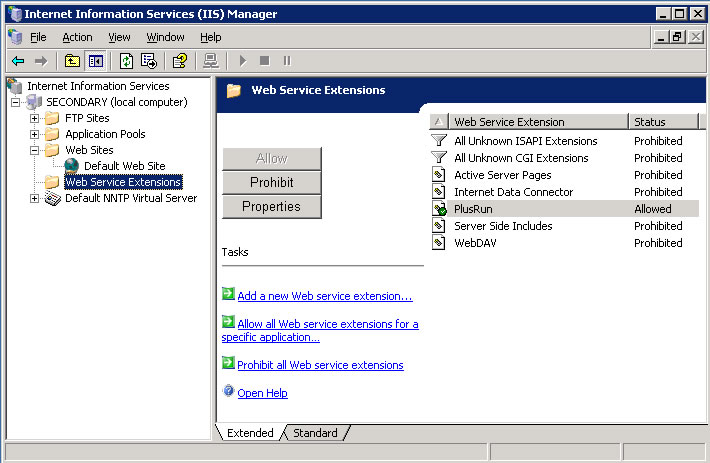Expand the Application Pools tree node
This screenshot has height=463, width=710.
coord(35,134)
